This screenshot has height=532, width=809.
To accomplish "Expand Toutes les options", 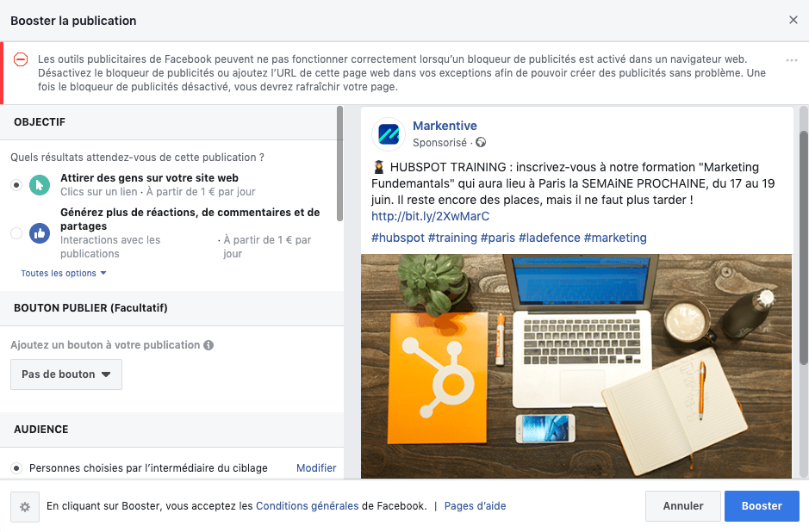I will (x=64, y=273).
